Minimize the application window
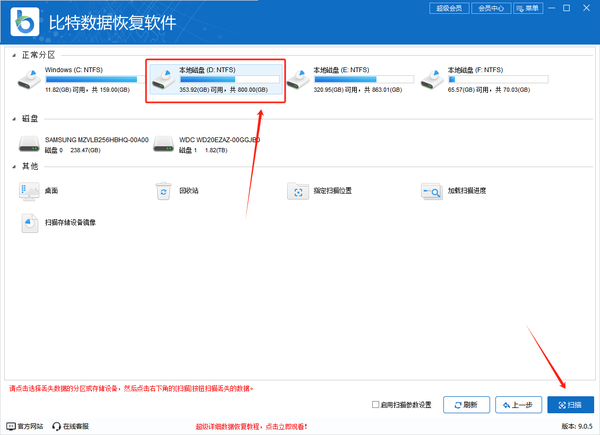 coord(551,8)
